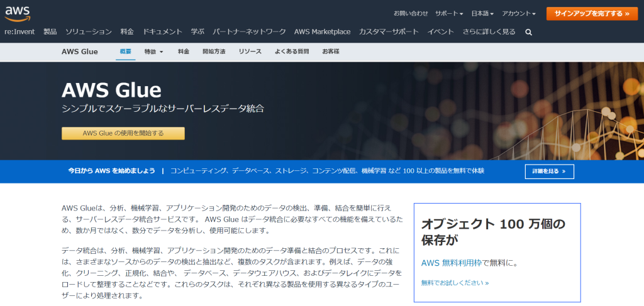Screen dimensions: 644x306
Task: Select the 概要 tab
Action: (126, 52)
